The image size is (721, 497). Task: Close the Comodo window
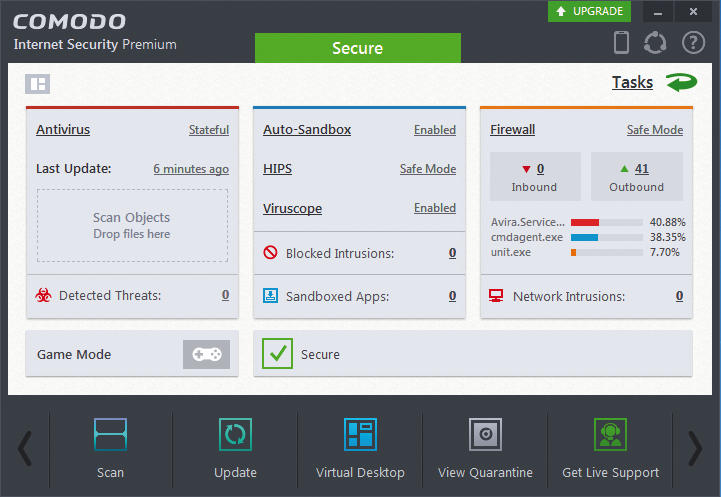coord(693,11)
